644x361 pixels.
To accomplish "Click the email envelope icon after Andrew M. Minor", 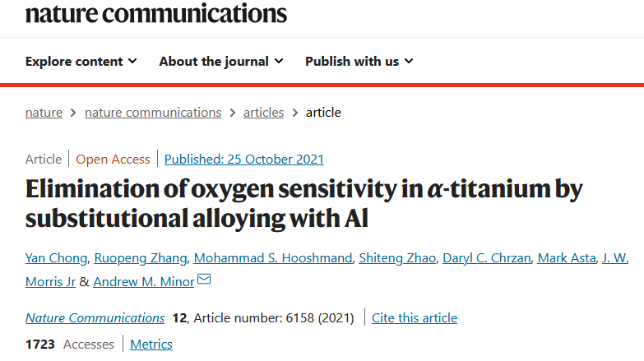I will (x=204, y=280).
